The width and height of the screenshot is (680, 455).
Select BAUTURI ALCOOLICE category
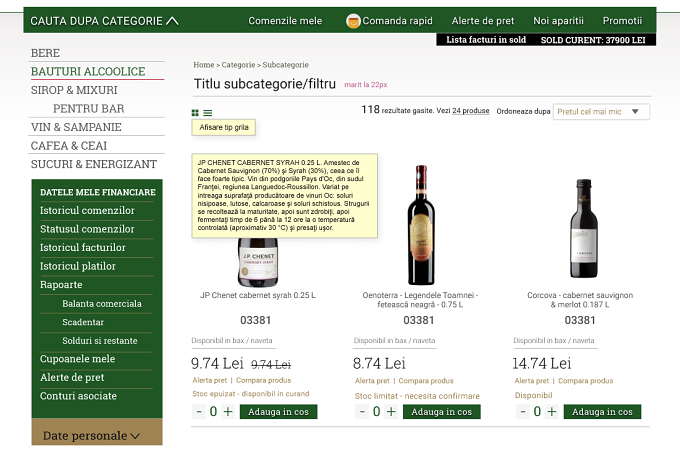click(x=88, y=72)
